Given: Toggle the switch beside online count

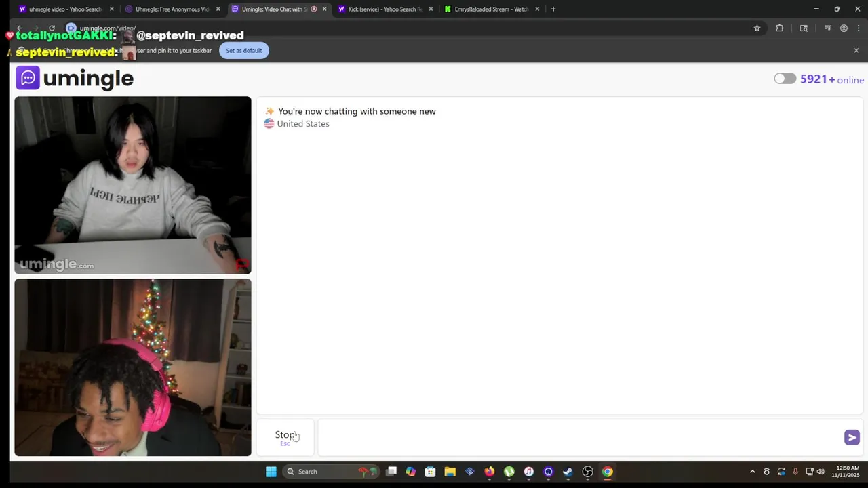Looking at the screenshot, I should coord(785,79).
